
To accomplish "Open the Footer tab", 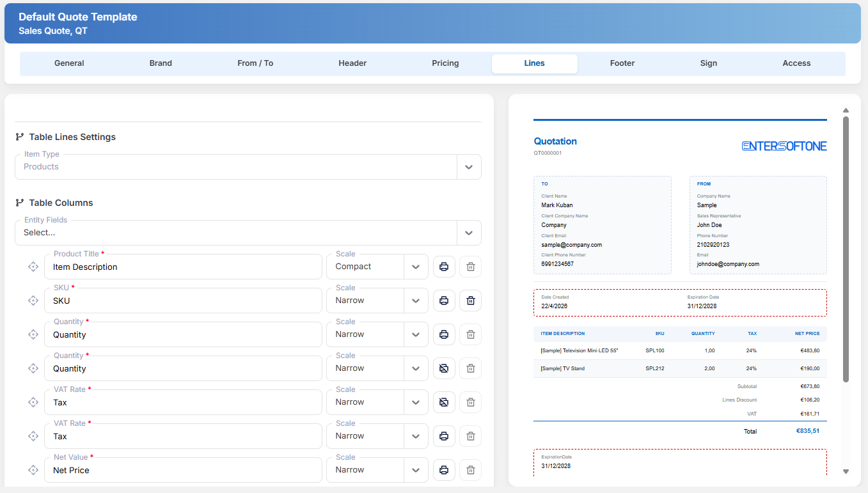I will point(622,63).
